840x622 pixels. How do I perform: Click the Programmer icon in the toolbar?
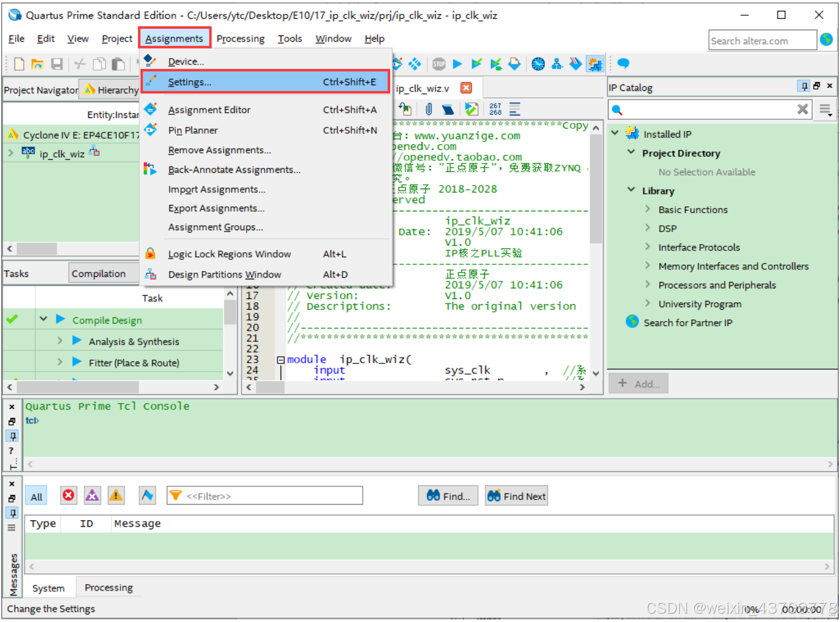point(576,64)
